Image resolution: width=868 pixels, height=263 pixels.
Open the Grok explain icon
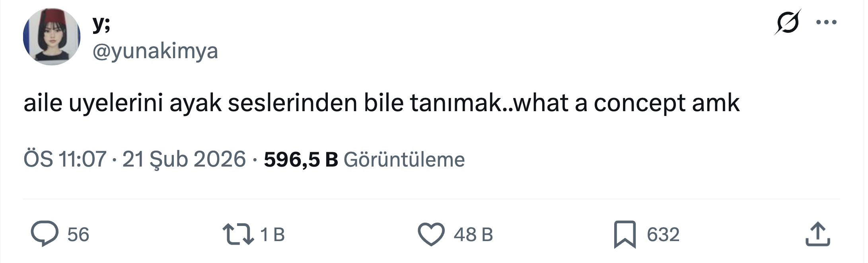[787, 22]
